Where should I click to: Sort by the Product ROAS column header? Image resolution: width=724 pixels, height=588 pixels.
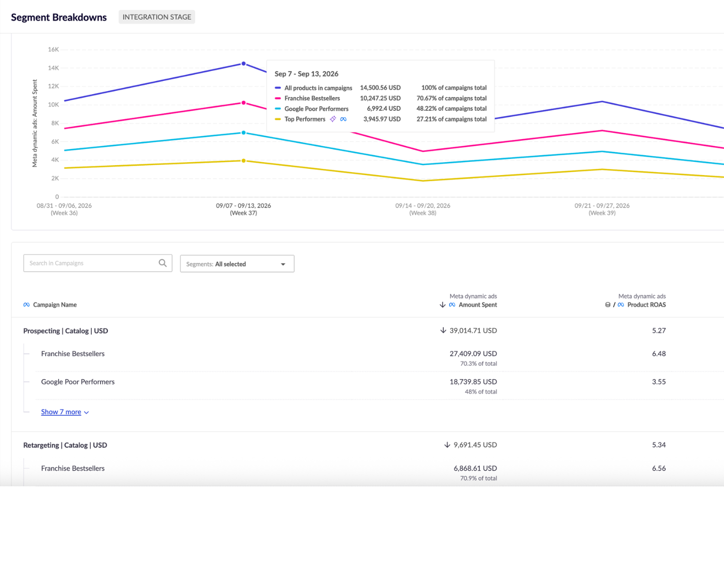point(646,305)
